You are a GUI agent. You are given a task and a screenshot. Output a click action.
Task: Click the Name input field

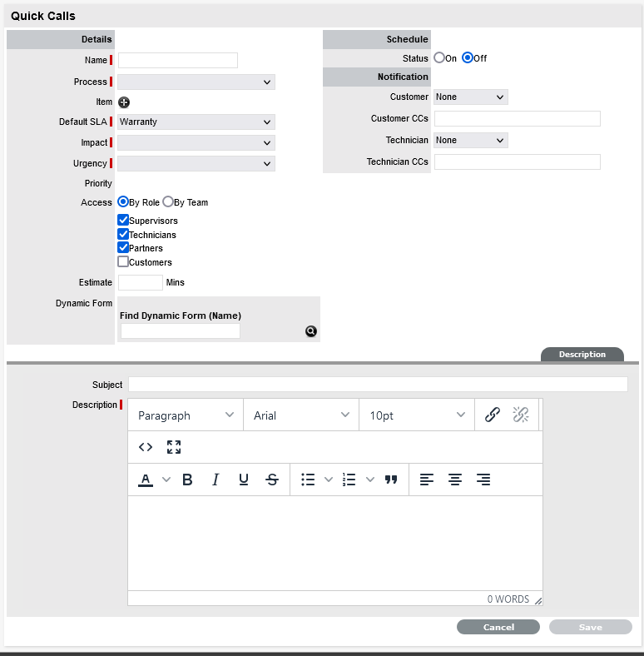tap(178, 60)
